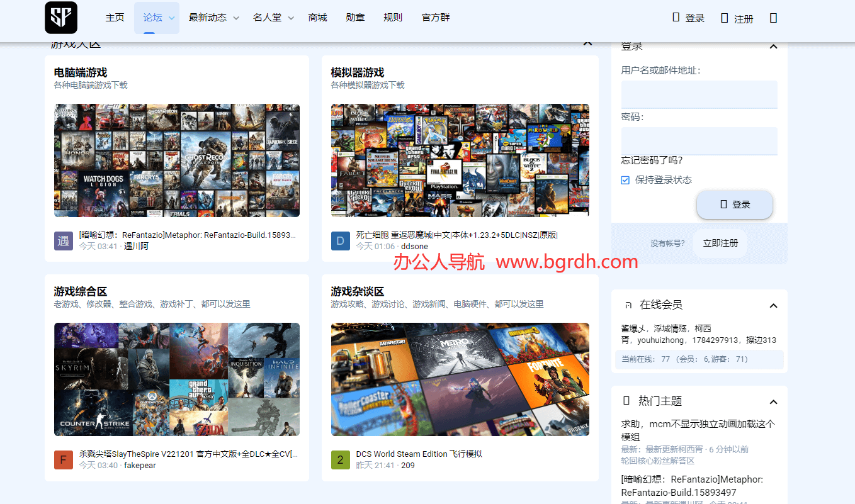Click the username or email input field
Viewport: 855px width, 504px height.
699,94
